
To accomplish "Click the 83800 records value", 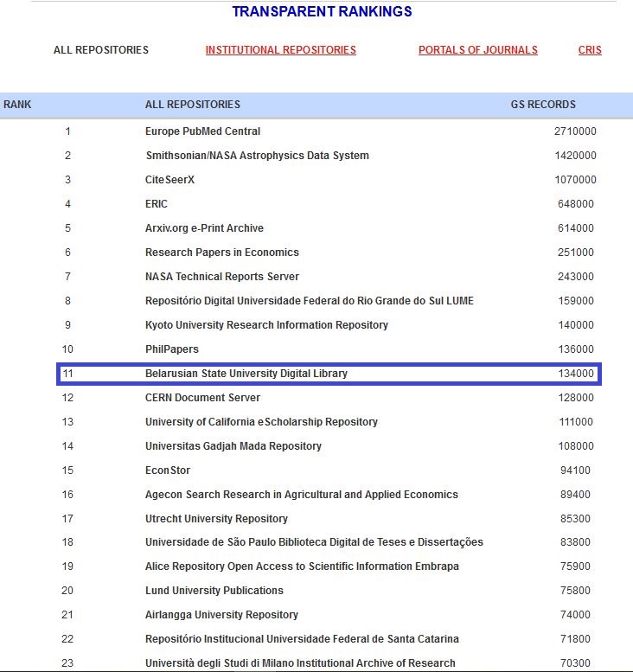I will pyautogui.click(x=575, y=542).
